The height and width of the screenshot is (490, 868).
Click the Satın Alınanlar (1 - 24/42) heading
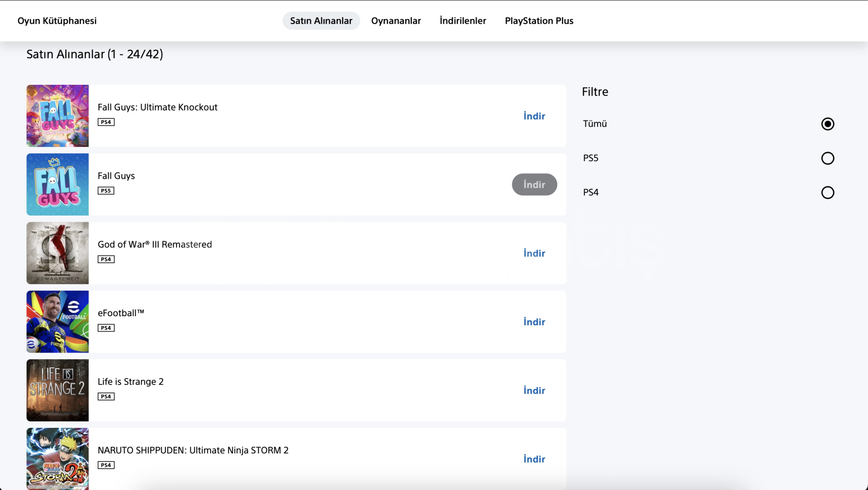tap(95, 54)
